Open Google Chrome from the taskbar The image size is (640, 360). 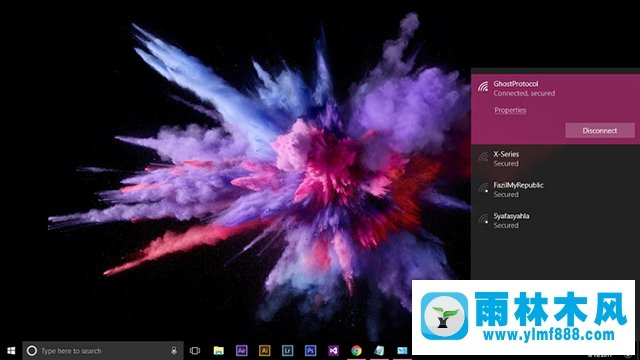[x=356, y=351]
